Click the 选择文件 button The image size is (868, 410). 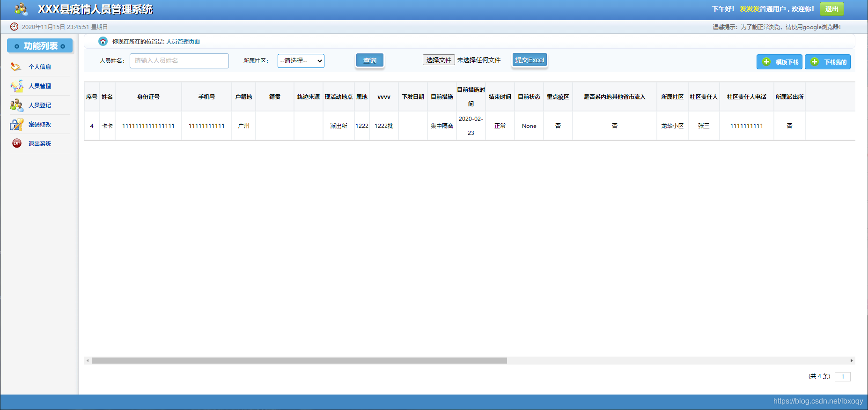click(x=439, y=60)
